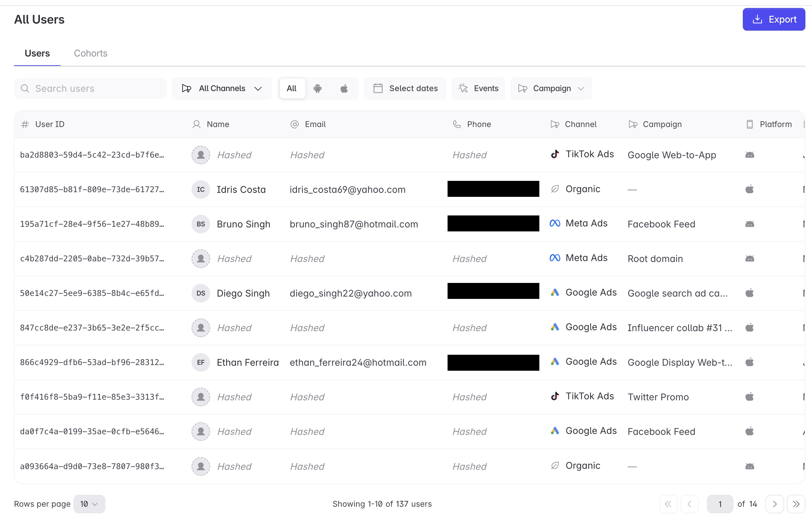The width and height of the screenshot is (812, 520).
Task: Click email idris_costa69@yahoo.com
Action: [x=347, y=190]
